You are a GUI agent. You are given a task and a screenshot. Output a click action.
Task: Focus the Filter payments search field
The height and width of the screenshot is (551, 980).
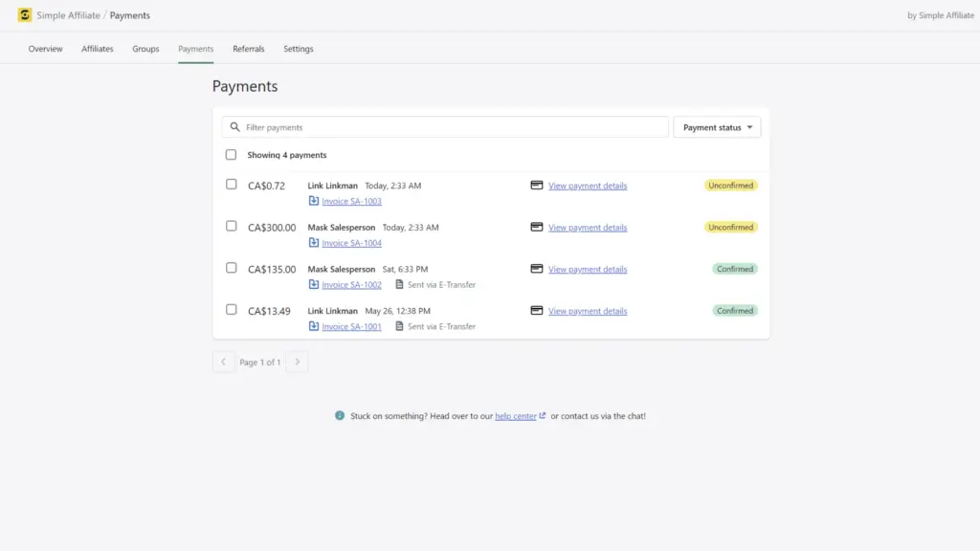pyautogui.click(x=450, y=127)
